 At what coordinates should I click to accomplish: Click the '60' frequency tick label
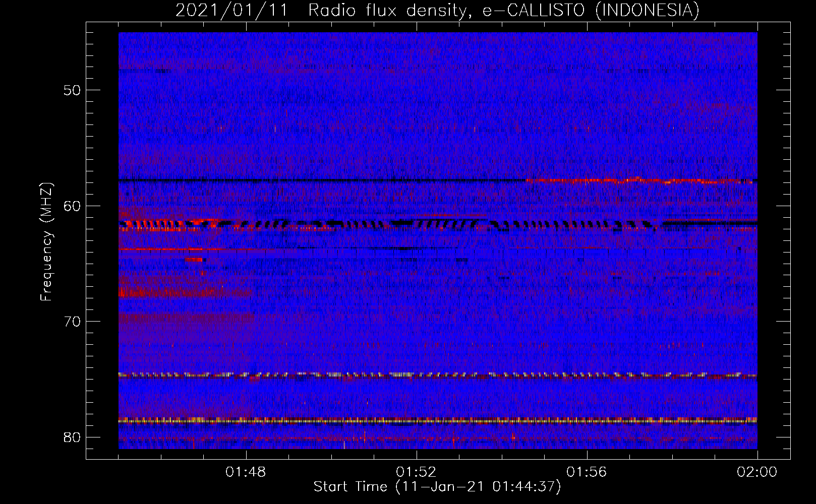click(72, 206)
